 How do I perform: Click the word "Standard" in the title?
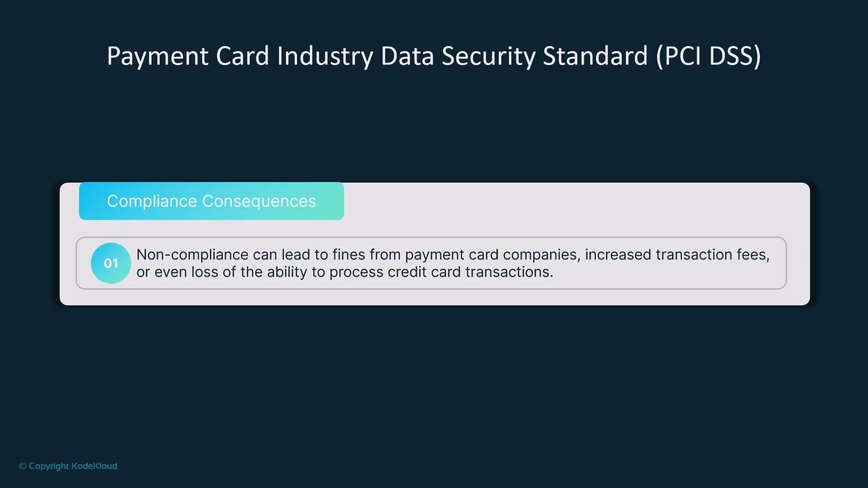pyautogui.click(x=595, y=56)
